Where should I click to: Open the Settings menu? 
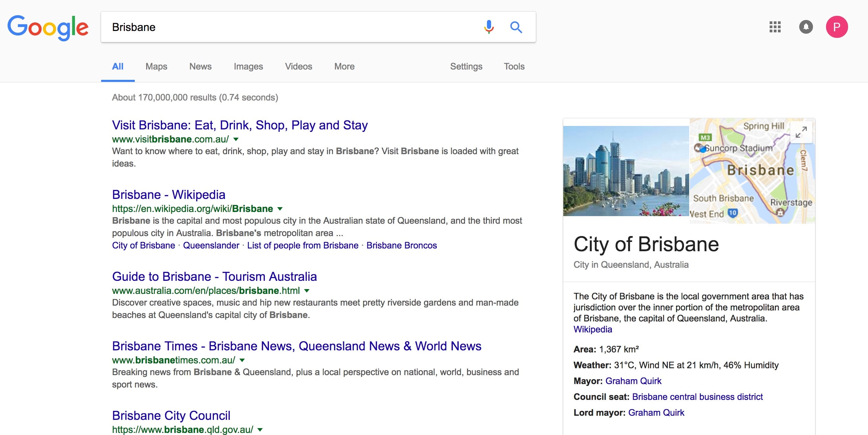466,66
